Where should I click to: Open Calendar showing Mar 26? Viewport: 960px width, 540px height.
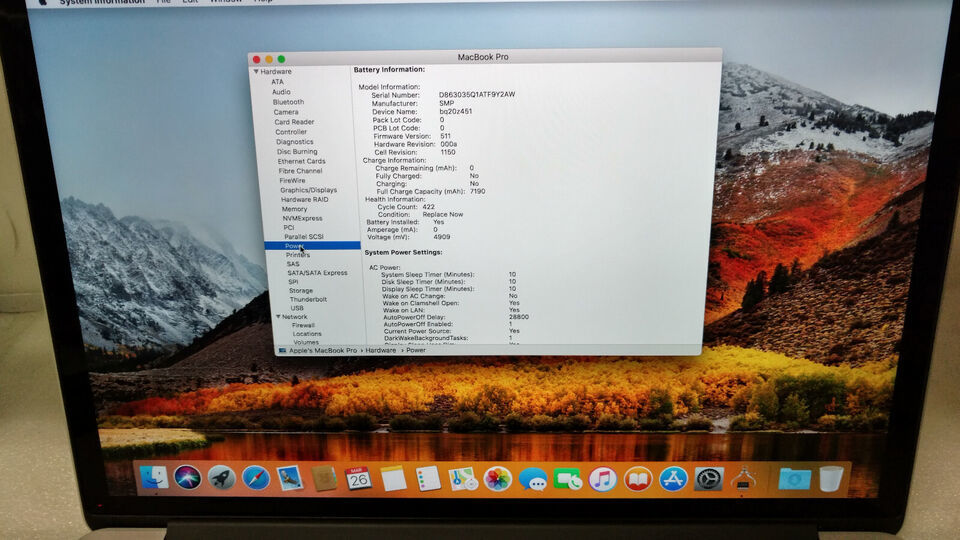358,479
